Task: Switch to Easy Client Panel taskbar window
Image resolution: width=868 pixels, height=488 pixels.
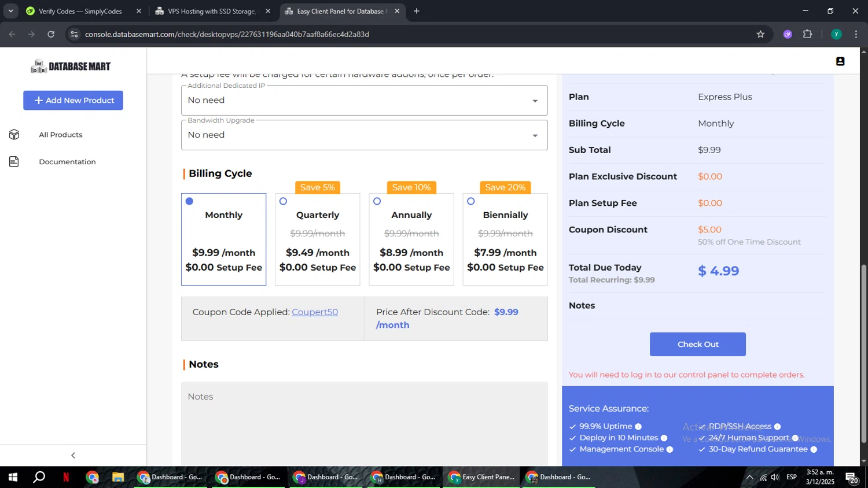Action: click(481, 478)
